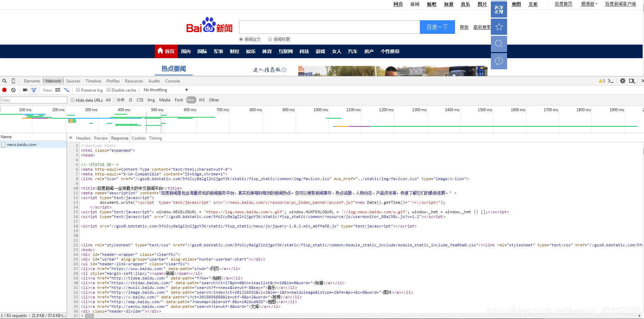Click the star favorite sidebar icon
The height and width of the screenshot is (319, 644).
[499, 27]
